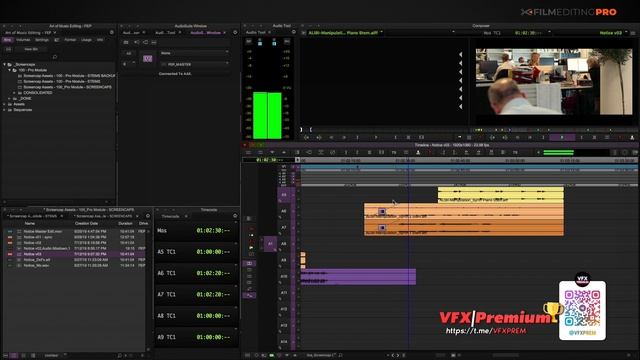Open the Timecode window gear menu
This screenshot has height=360, width=640.
coord(235,216)
